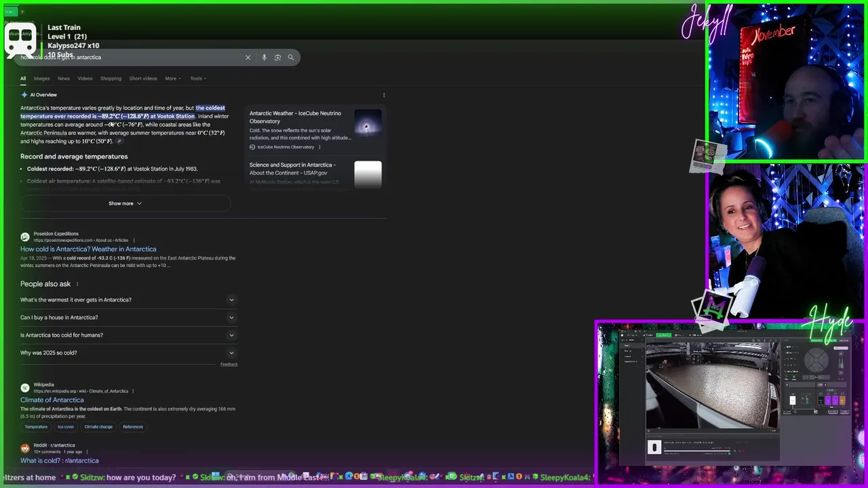Screen dimensions: 868x488
Task: Click the Feedback link under People also ask
Action: [x=229, y=365]
